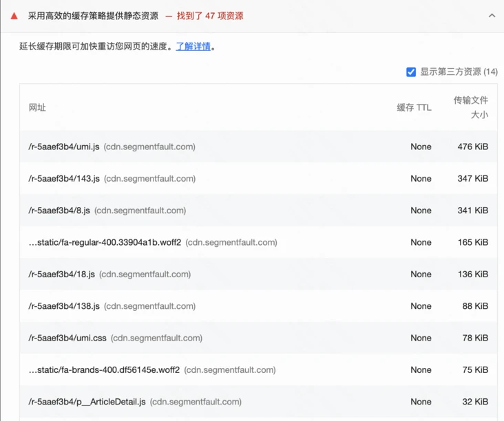Click the 78 KiB size value
The height and width of the screenshot is (421, 504).
point(475,338)
